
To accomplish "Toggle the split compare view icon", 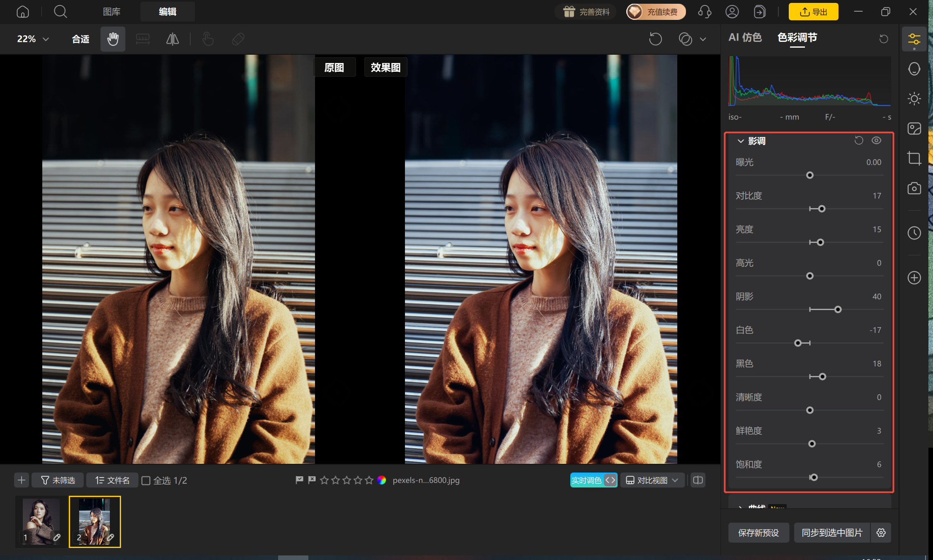I will click(x=698, y=480).
